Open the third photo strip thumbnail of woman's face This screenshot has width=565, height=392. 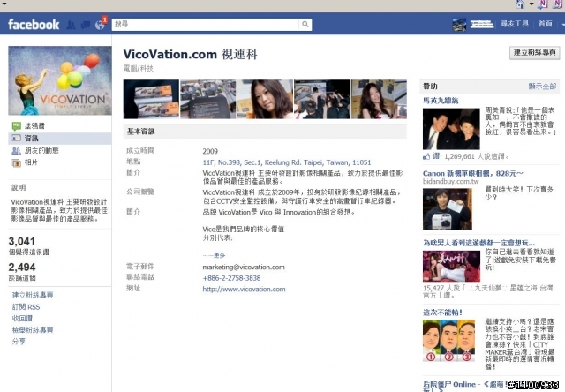(265, 99)
